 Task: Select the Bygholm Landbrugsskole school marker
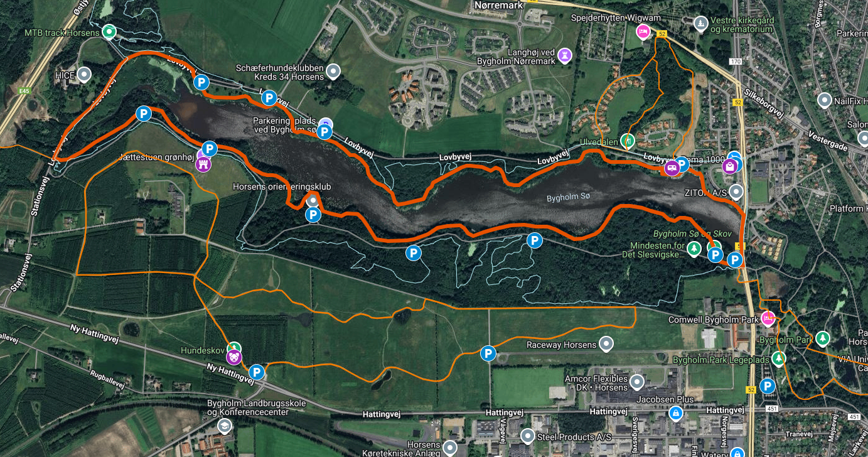tap(223, 427)
